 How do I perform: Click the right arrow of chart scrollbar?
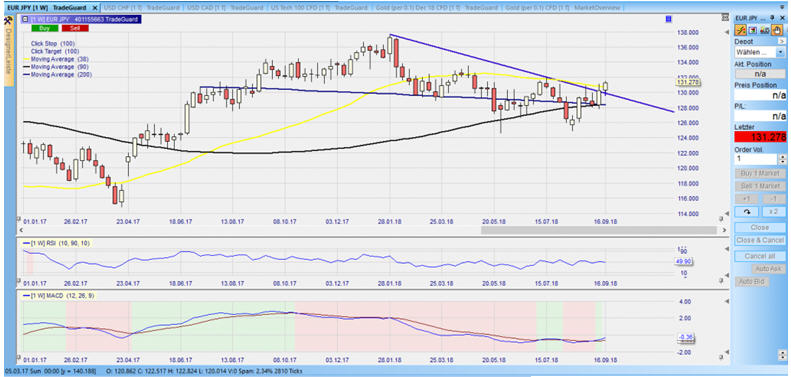(x=724, y=230)
